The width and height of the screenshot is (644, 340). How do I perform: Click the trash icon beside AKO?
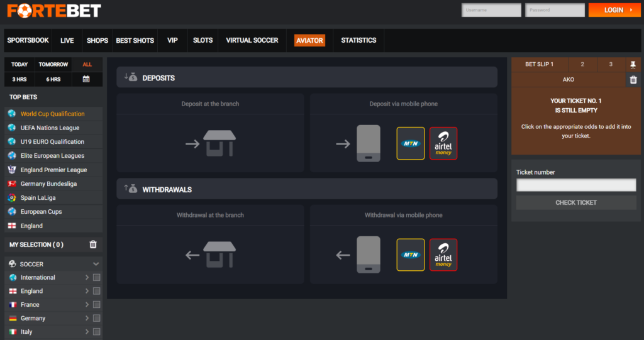(x=633, y=80)
